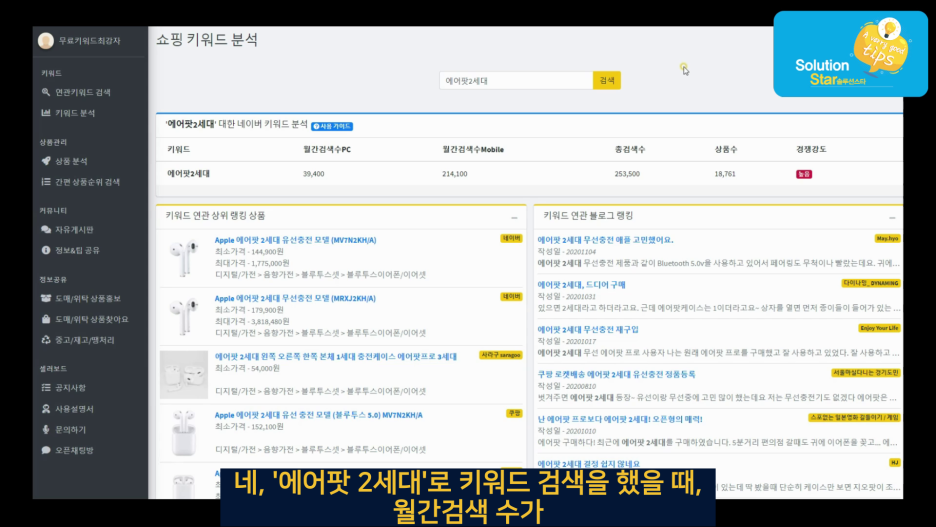936x527 pixels.
Task: Click the blue 사용 가이드 badge
Action: click(x=332, y=126)
